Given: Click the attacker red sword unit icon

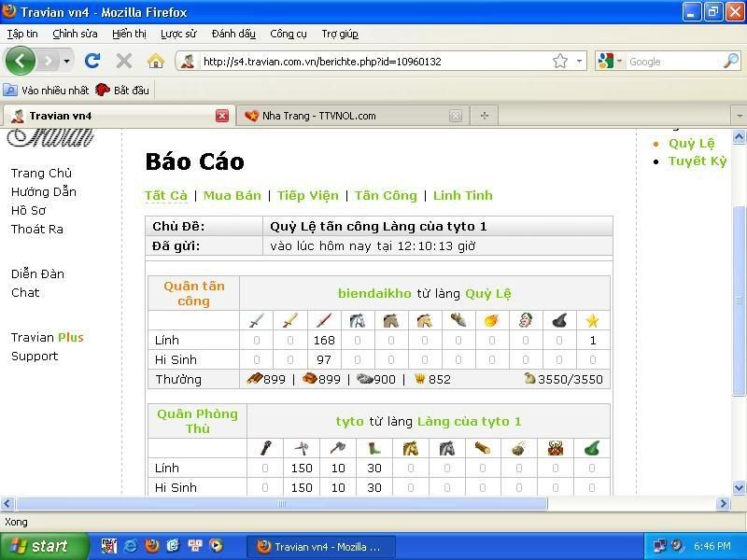Looking at the screenshot, I should coord(324,320).
